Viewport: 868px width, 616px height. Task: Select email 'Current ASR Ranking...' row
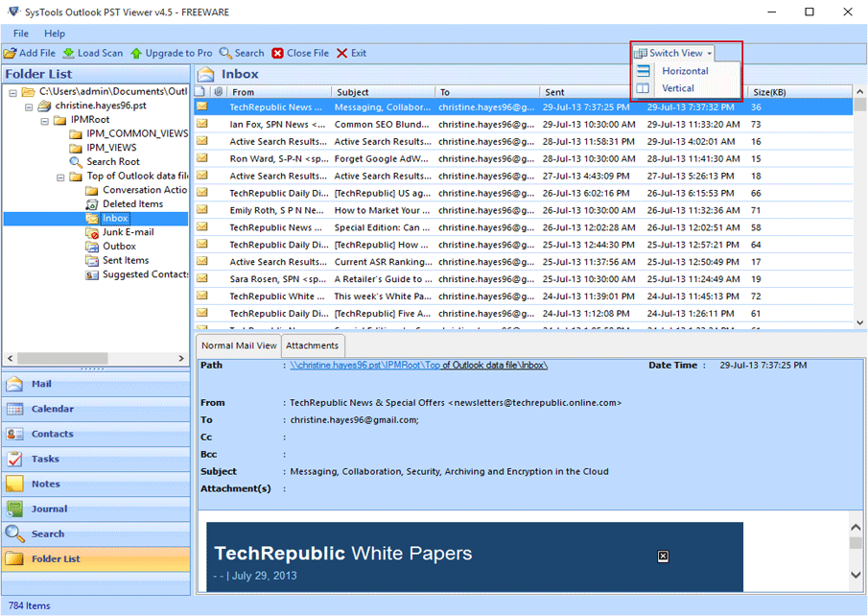[523, 262]
